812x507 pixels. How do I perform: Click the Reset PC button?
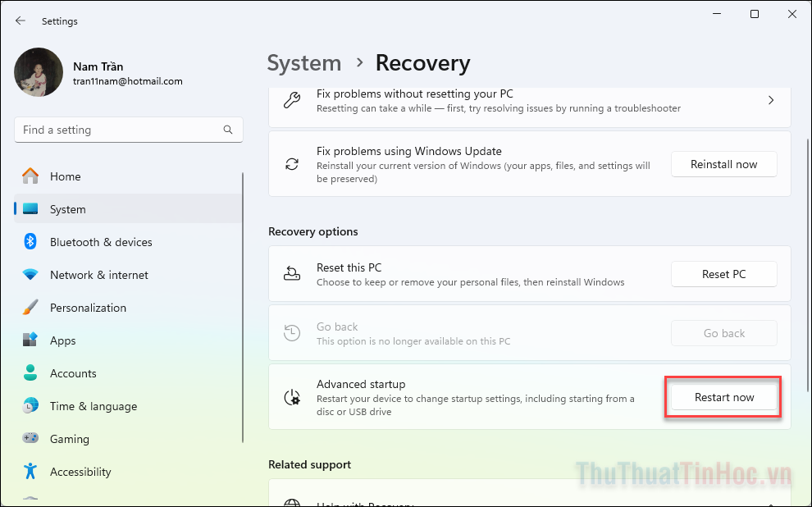coord(723,274)
